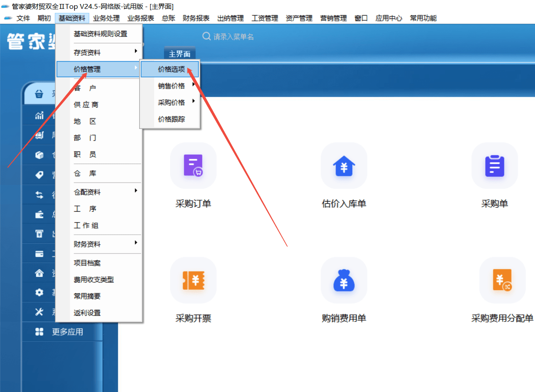Choose 客户 from the dropdown menu

[x=99, y=88]
